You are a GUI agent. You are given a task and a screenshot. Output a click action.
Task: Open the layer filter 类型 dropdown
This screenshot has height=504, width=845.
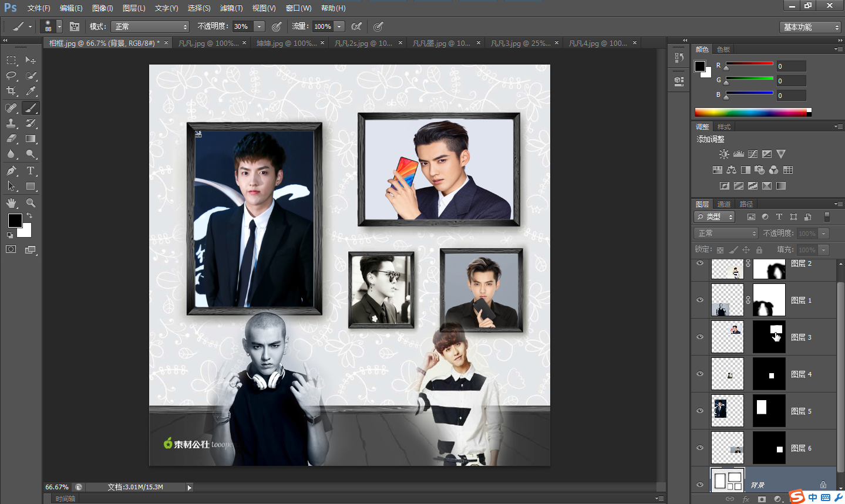715,217
